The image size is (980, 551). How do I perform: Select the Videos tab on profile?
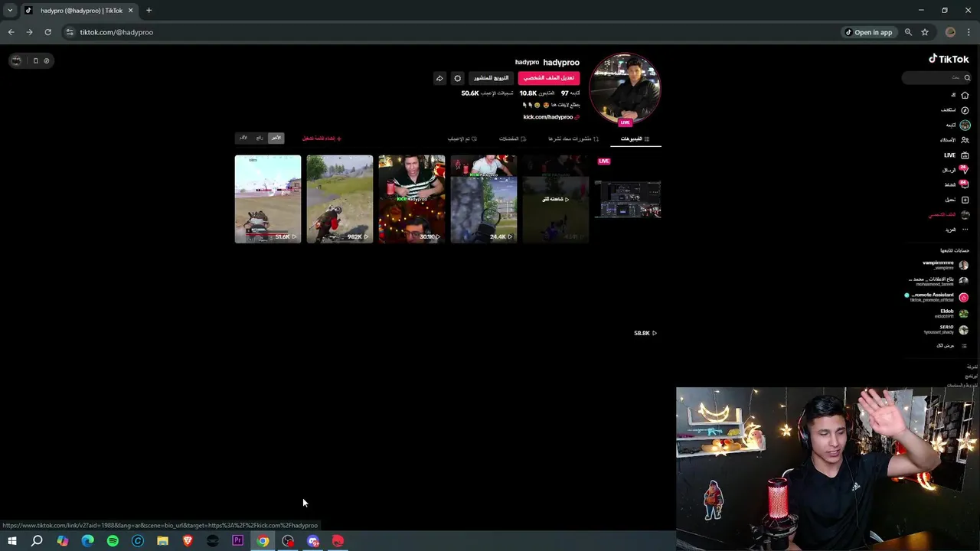point(635,139)
